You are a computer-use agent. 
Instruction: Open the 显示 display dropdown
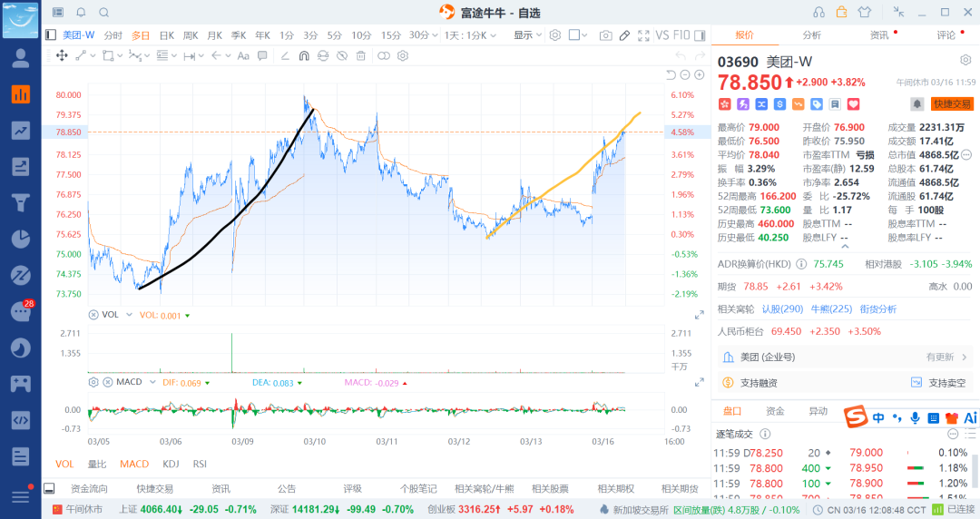pos(527,35)
